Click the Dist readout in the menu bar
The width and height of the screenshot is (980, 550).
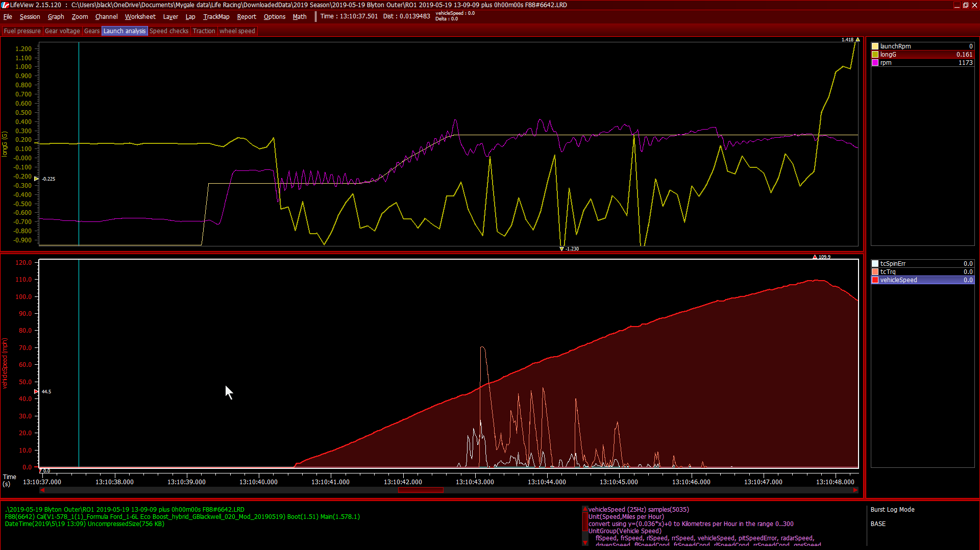tap(406, 16)
